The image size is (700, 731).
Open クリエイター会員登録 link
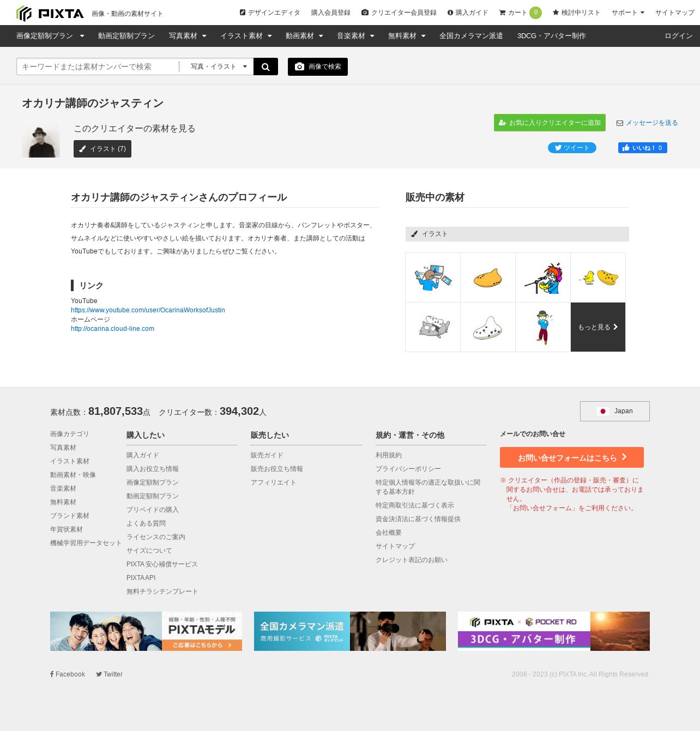[399, 13]
